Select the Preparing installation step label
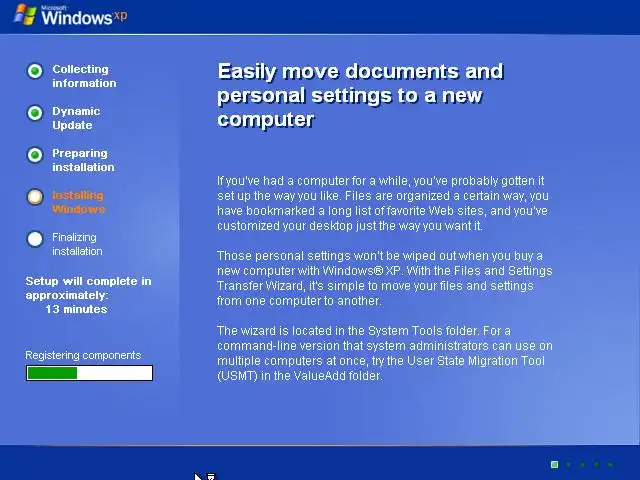This screenshot has width=640, height=480. pyautogui.click(x=83, y=160)
